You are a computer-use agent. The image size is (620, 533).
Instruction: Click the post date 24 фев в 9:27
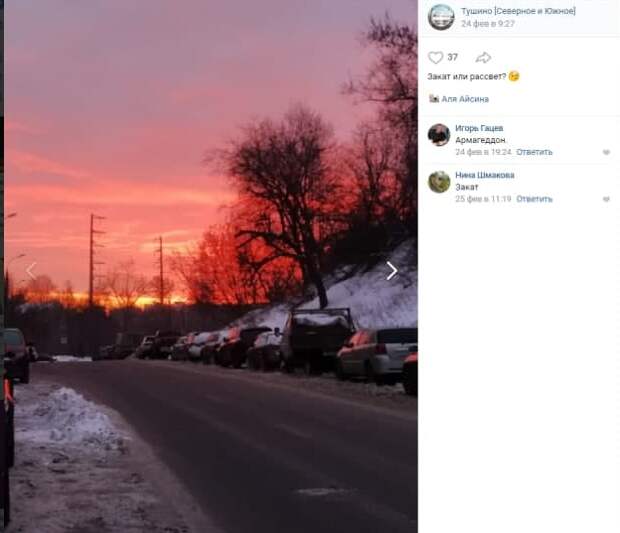(x=488, y=24)
